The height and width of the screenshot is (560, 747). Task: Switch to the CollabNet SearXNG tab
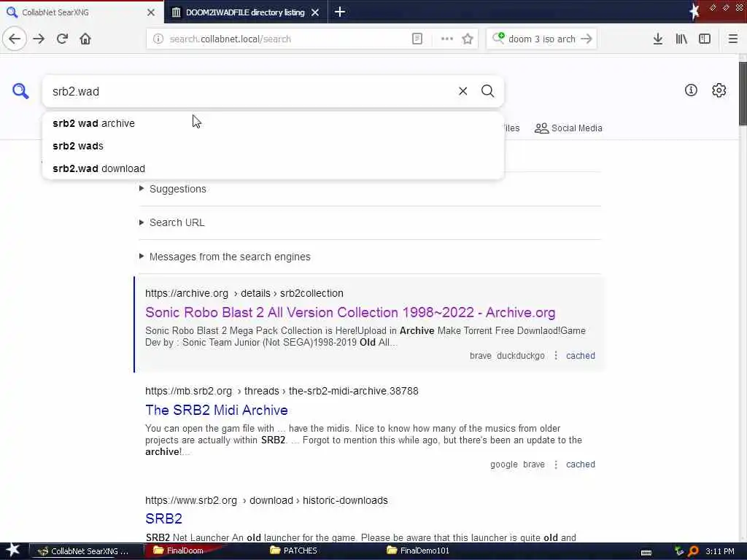(x=82, y=12)
